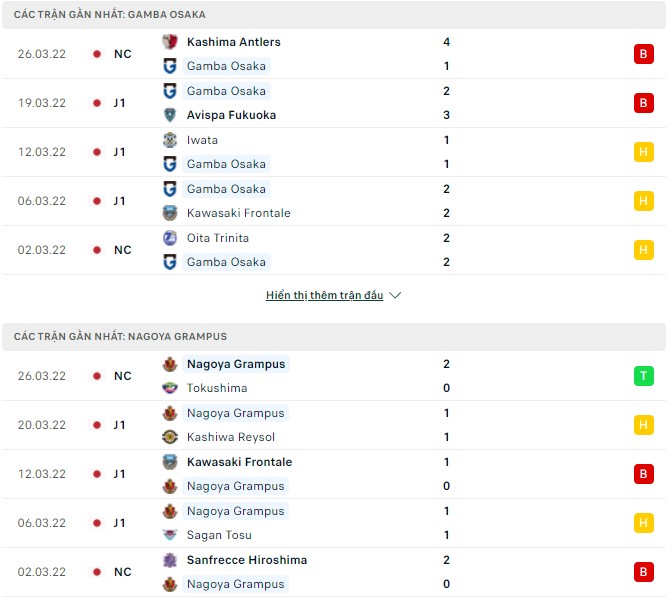Click the green T result badge

tap(643, 376)
